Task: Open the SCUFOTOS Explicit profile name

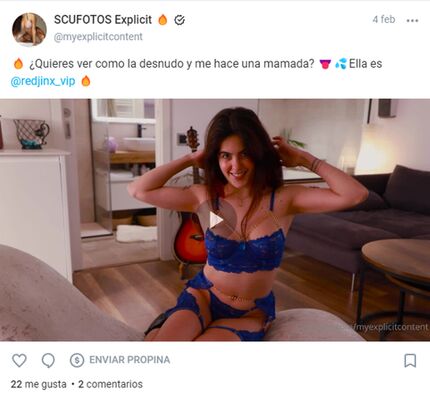Action: 103,20
